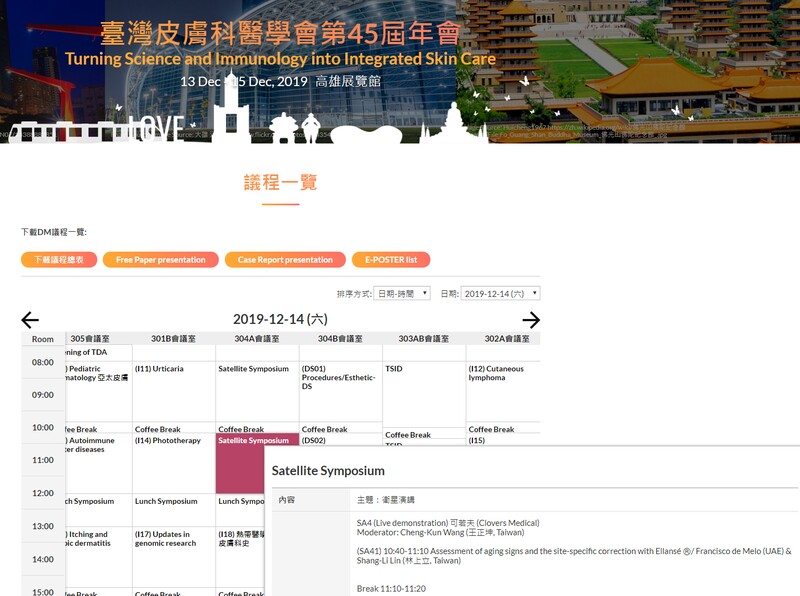Click the 主題：衛星演講 text in popup
This screenshot has width=800, height=596.
(x=386, y=500)
